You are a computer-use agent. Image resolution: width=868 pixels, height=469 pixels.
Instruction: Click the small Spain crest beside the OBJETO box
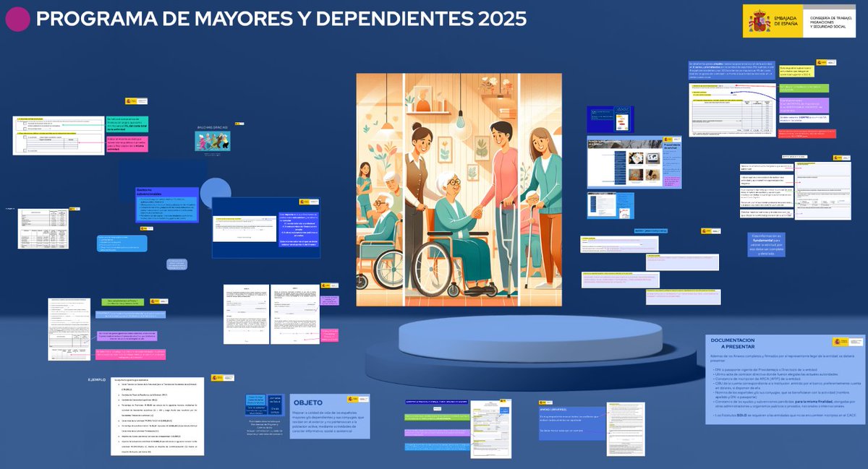click(358, 398)
